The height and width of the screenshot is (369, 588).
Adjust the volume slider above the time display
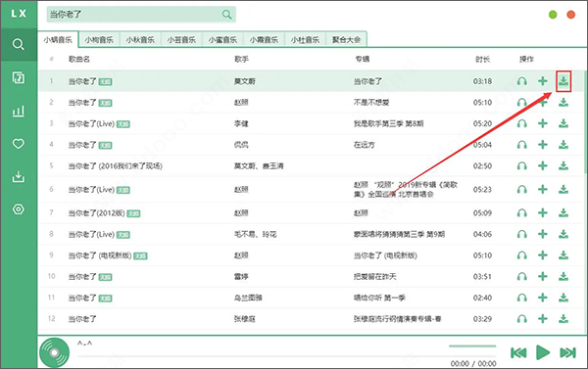[472, 346]
